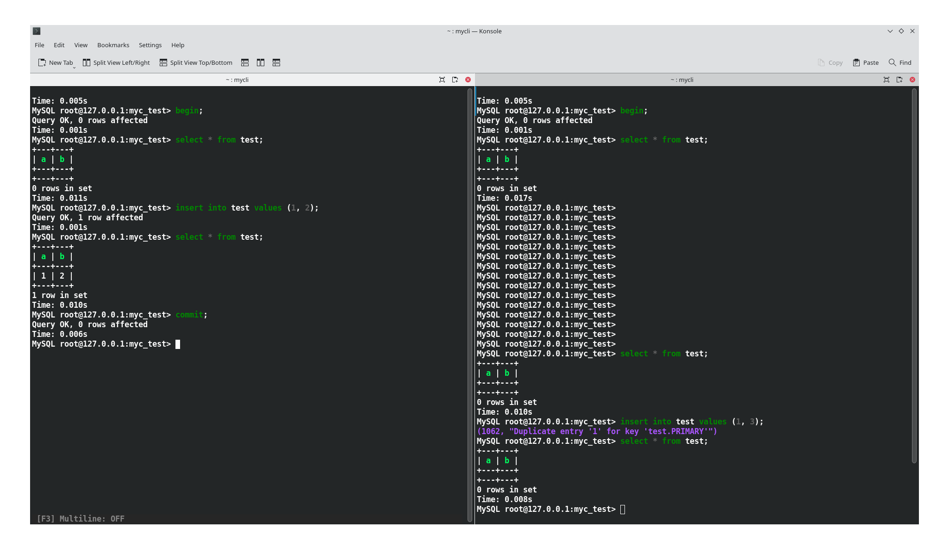Select the first layout icon after Split View Top/Bottom
This screenshot has height=560, width=949.
[245, 62]
